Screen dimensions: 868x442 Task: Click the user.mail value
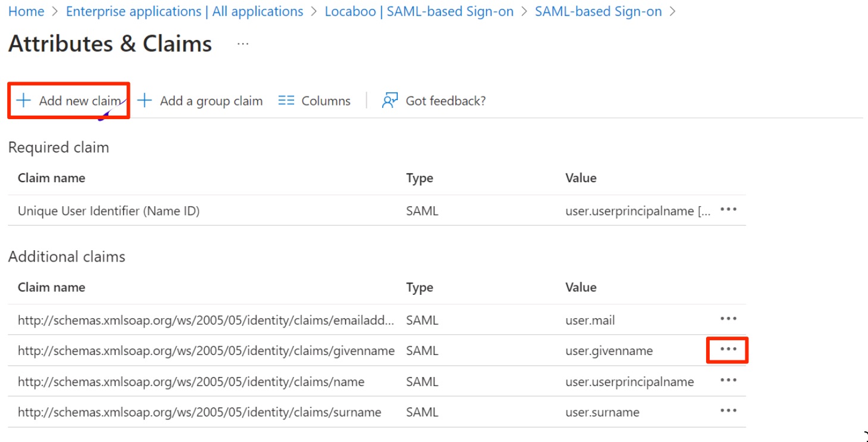pos(590,320)
